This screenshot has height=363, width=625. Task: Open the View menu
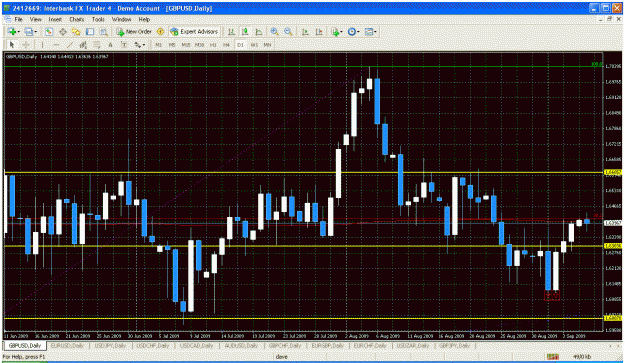click(35, 19)
